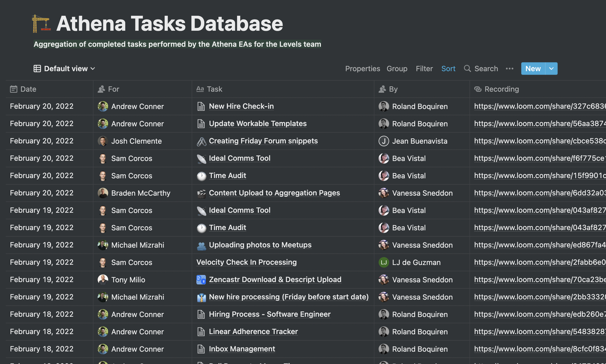Click the paperclip icon on Creating Friday Forum snippets
606x364 pixels.
pos(201,141)
